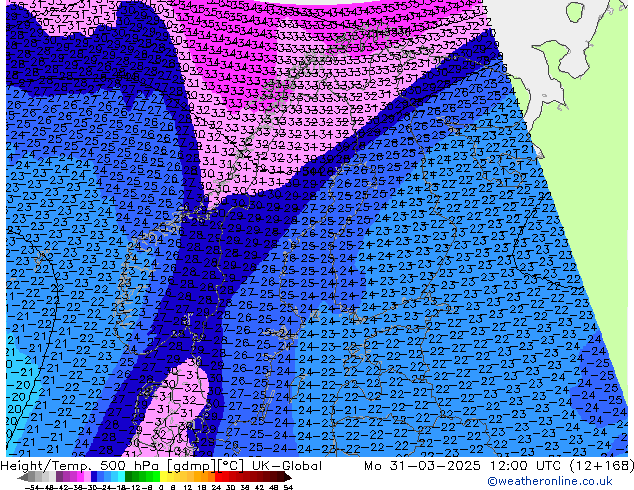Pick the cyan legend swatch near -18
Image resolution: width=634 pixels, height=490 pixels.
pos(121,477)
